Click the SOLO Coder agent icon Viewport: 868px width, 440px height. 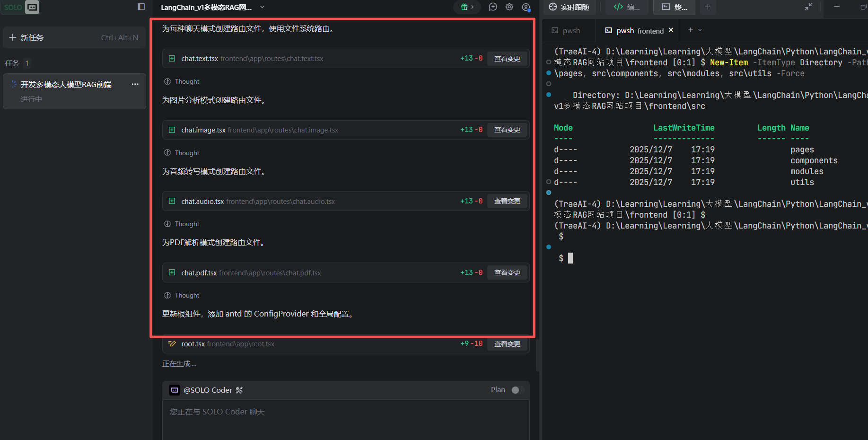tap(175, 390)
